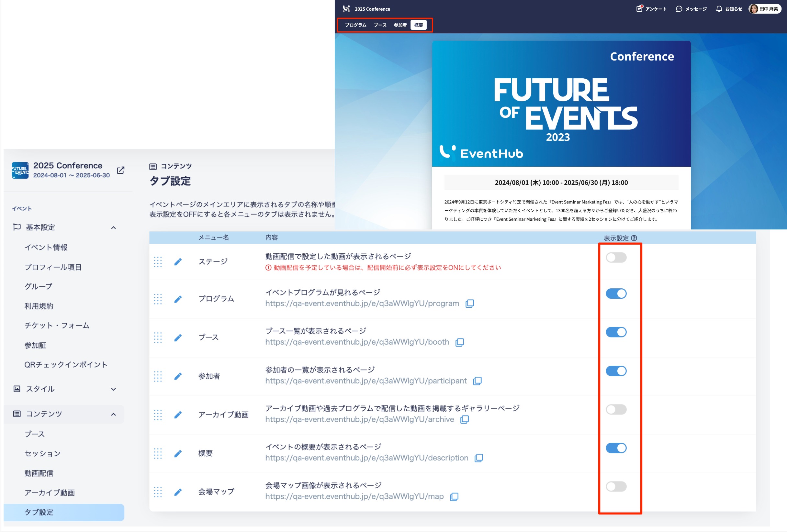Click edit pencil for ブース row
The height and width of the screenshot is (532, 787).
click(178, 338)
